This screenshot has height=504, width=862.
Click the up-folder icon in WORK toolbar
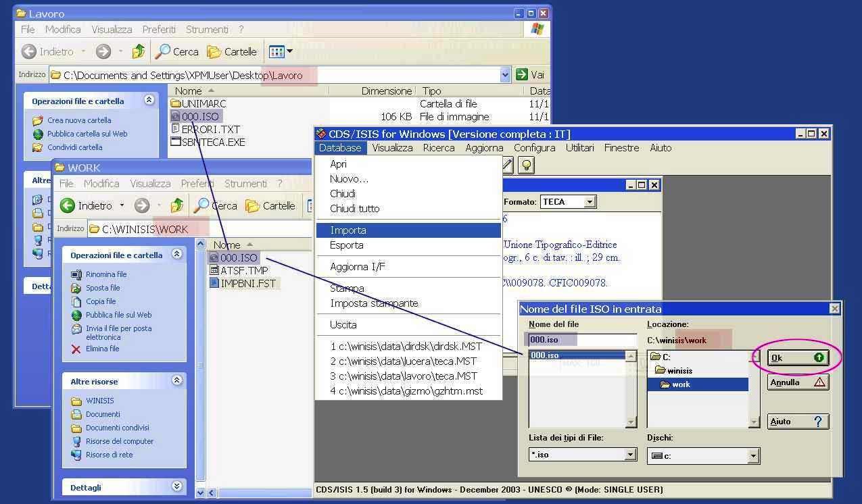tap(177, 205)
